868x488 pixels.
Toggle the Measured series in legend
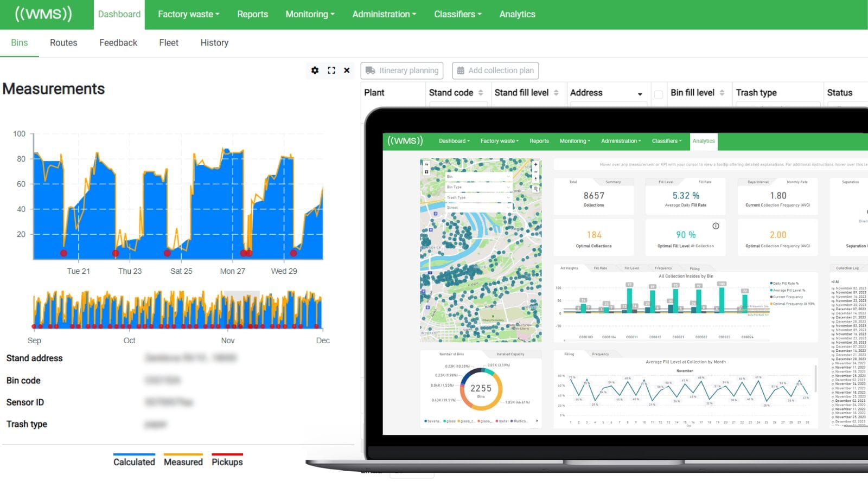click(x=183, y=461)
